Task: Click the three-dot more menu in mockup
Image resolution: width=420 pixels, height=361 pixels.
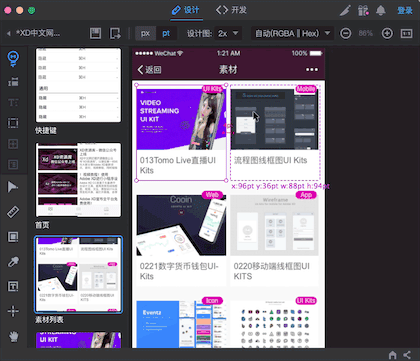Action: 312,70
